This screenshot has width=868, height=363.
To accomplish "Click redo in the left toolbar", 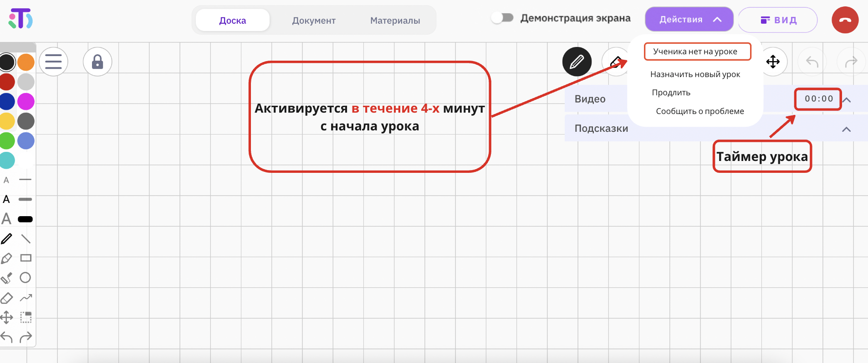I will point(26,337).
